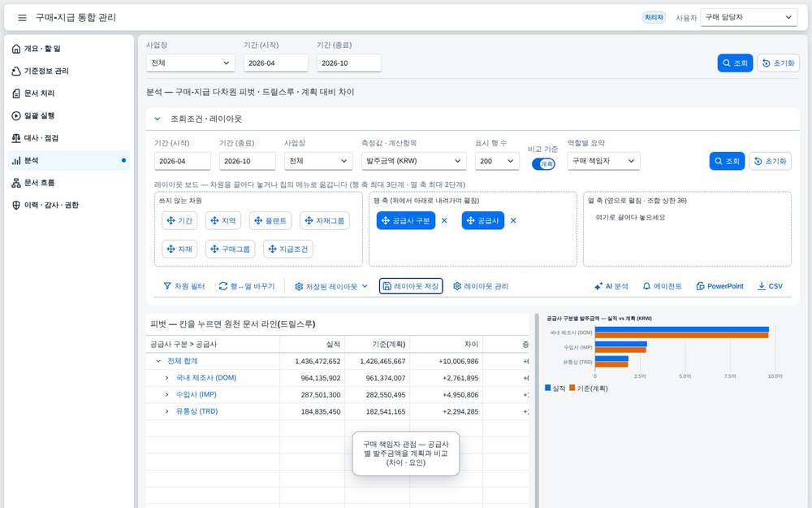Click the panel 조회 button
This screenshot has height=508, width=812.
coord(727,161)
